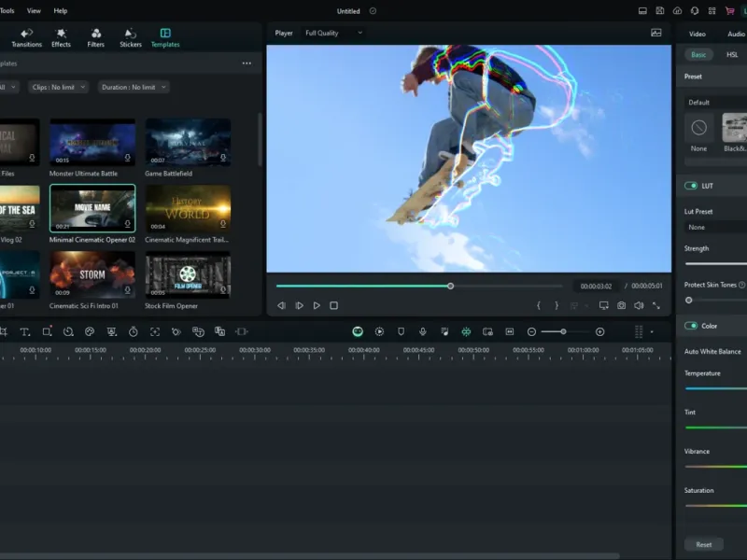Click the headset support icon
This screenshot has height=560, width=747.
695,10
